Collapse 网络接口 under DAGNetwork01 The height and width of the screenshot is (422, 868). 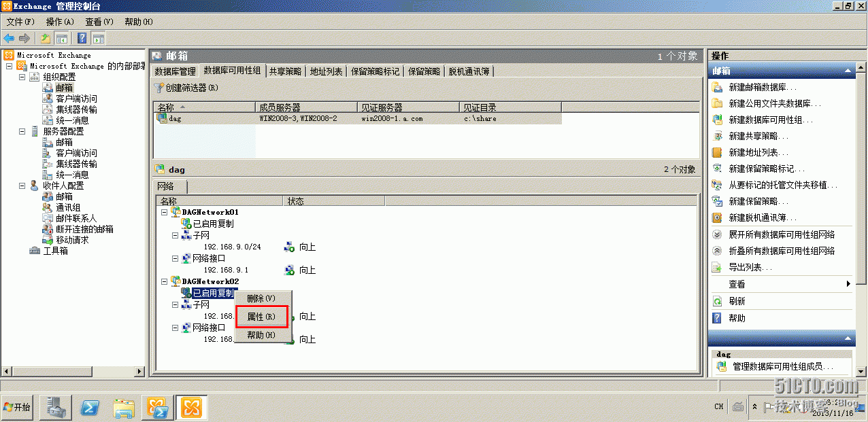(x=175, y=258)
